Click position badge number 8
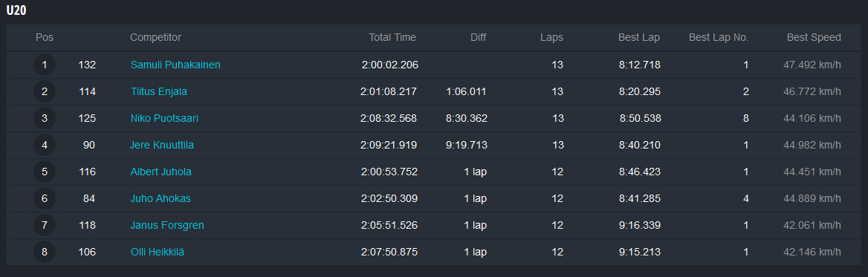This screenshot has width=868, height=277. coord(45,252)
